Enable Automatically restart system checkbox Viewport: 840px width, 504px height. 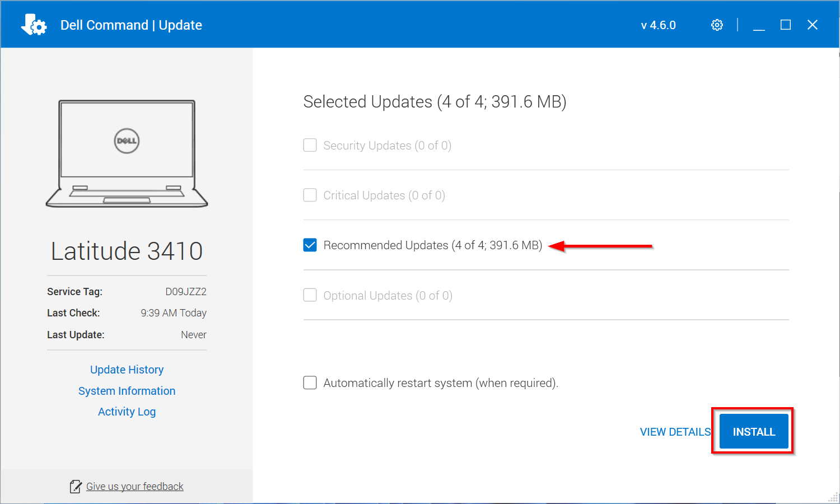pyautogui.click(x=310, y=382)
